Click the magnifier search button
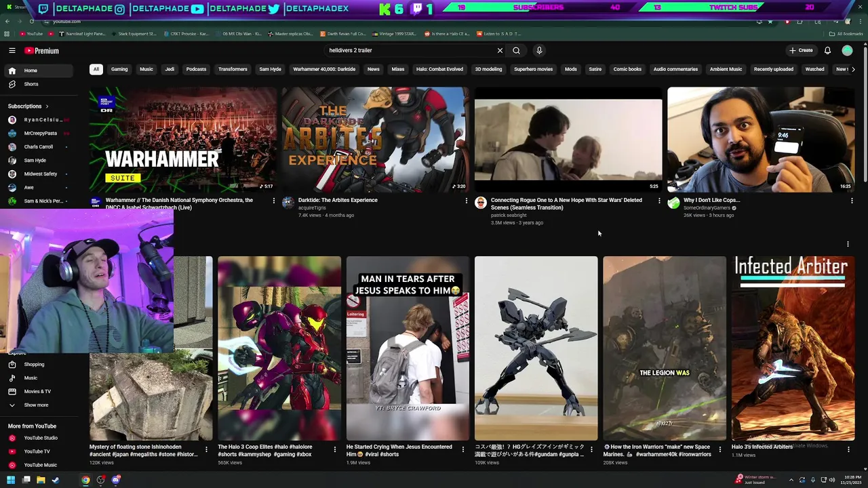The image size is (868, 488). pos(517,51)
